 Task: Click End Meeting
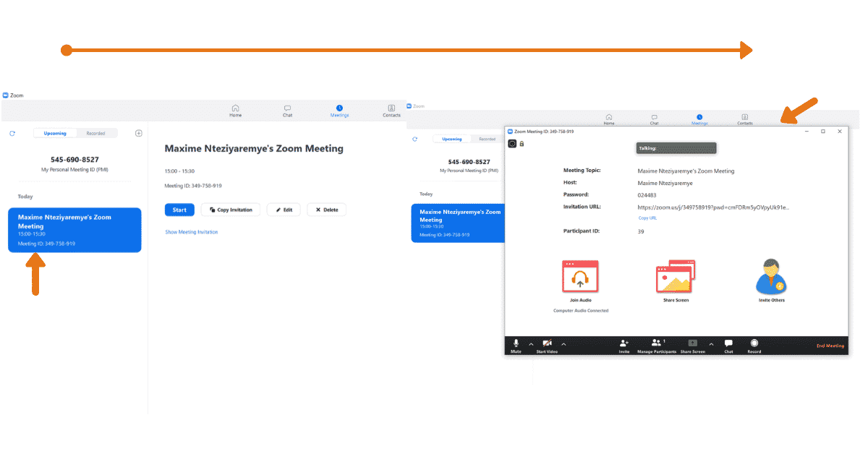[830, 346]
